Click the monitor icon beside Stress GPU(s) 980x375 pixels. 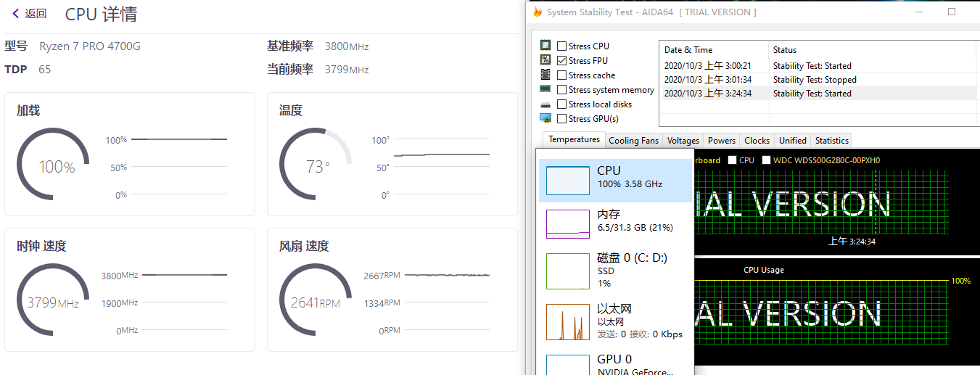point(545,118)
